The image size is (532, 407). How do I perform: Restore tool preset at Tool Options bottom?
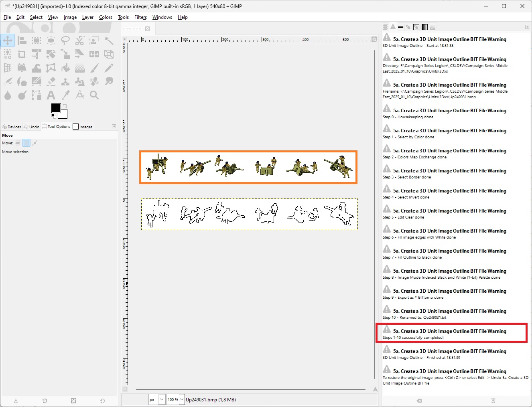pos(45,401)
